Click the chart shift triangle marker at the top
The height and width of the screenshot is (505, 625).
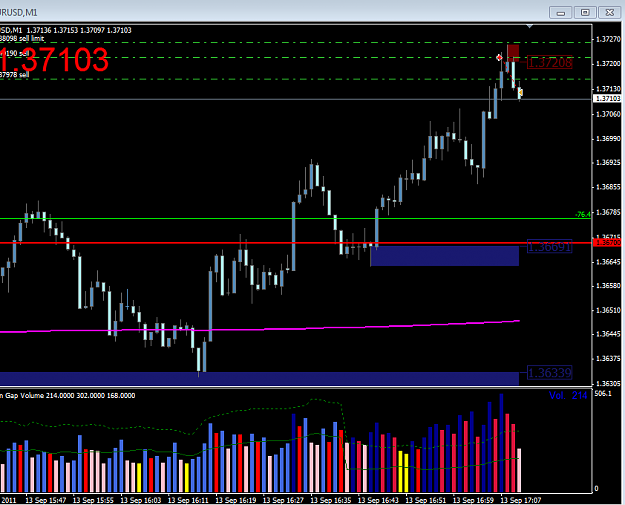coord(529,26)
